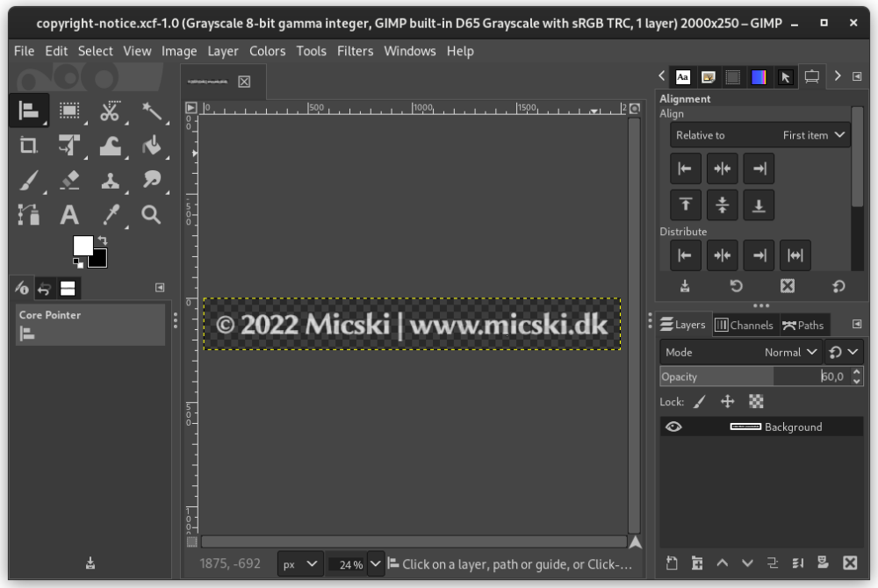Image resolution: width=878 pixels, height=588 pixels.
Task: Create a new layer in the Layers panel
Action: point(672,563)
